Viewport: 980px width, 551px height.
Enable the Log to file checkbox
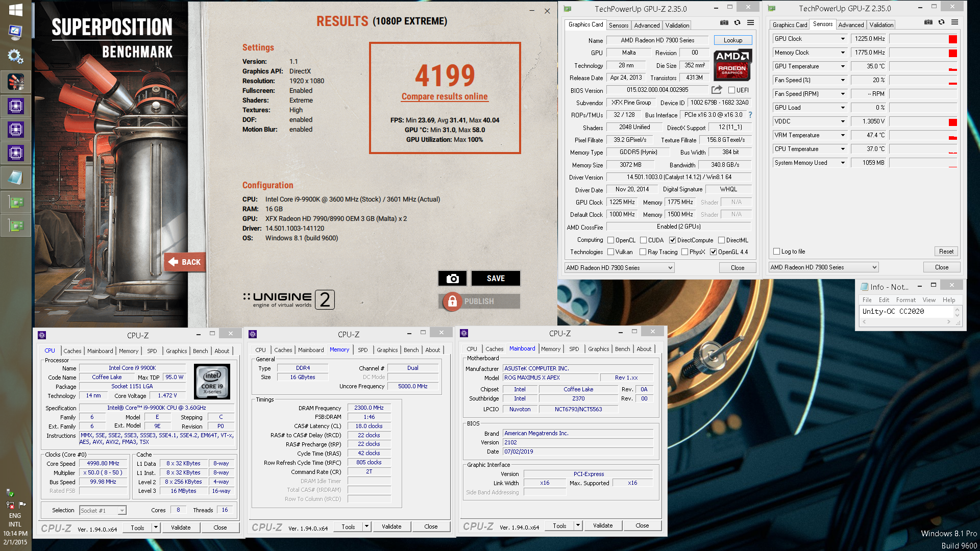click(776, 252)
